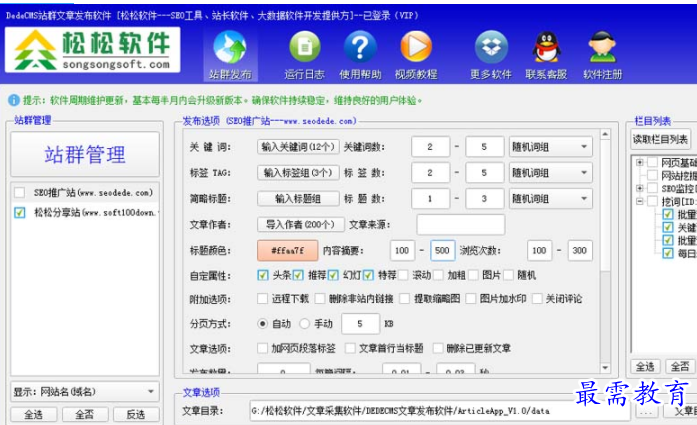Check the SEO推广站 site checkbox
The width and height of the screenshot is (697, 425).
coord(20,192)
